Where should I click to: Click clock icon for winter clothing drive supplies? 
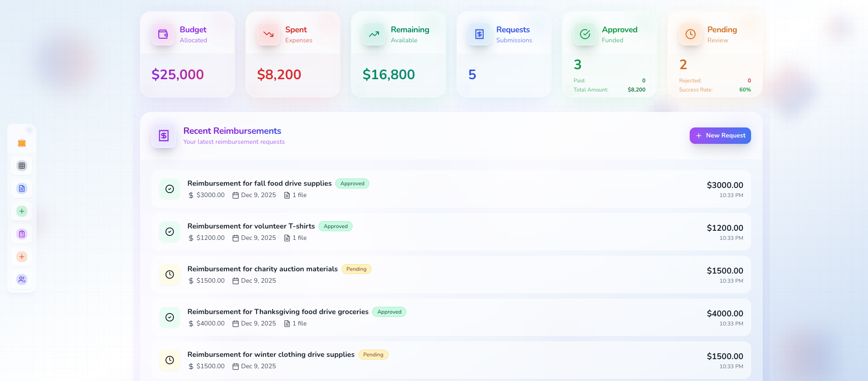170,360
